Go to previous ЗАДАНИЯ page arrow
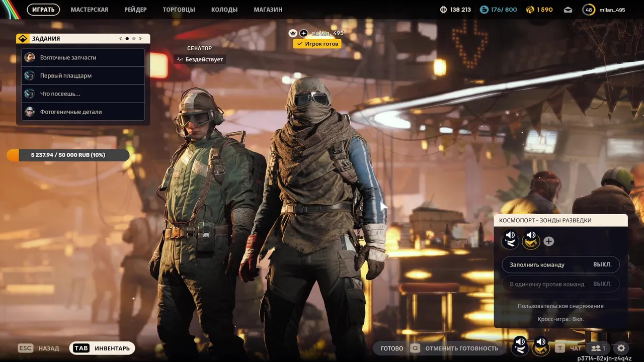644x362 pixels. (x=121, y=39)
